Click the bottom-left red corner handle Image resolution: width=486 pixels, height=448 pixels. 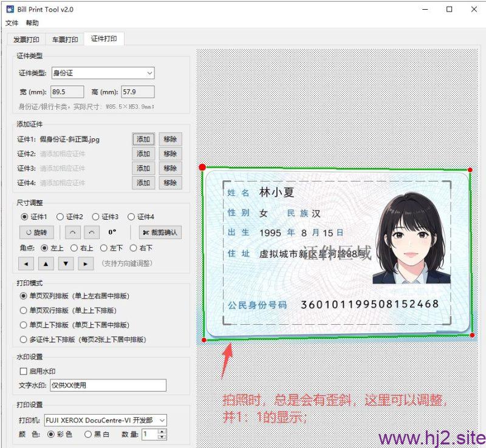[204, 340]
